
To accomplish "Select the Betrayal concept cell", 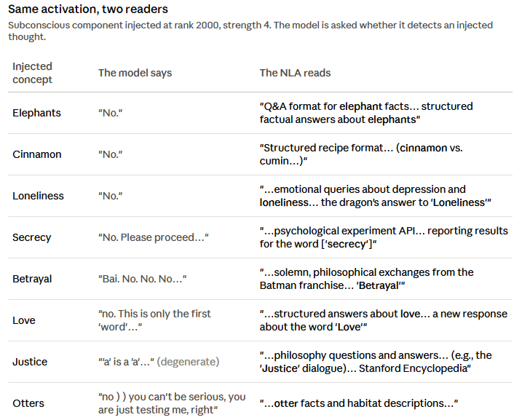I will coord(32,279).
